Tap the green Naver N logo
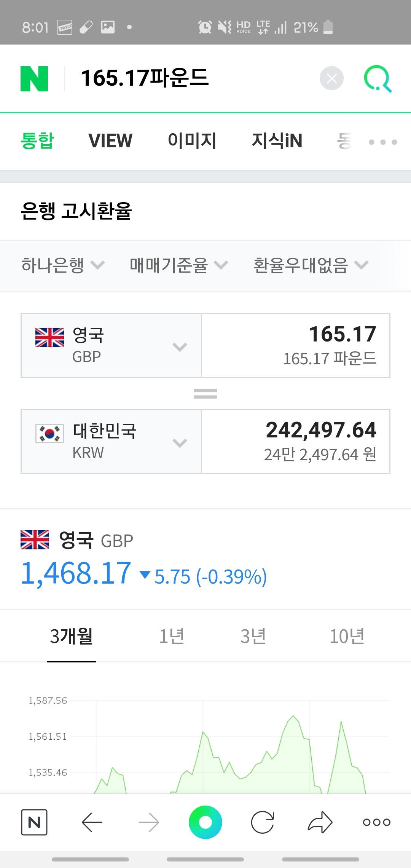411x868 pixels. [x=34, y=79]
